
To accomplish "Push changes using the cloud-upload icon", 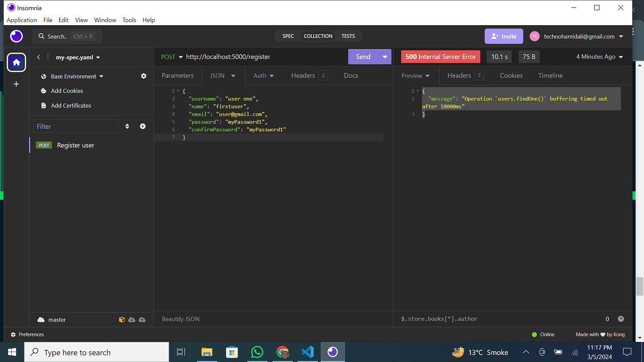I will tap(142, 320).
